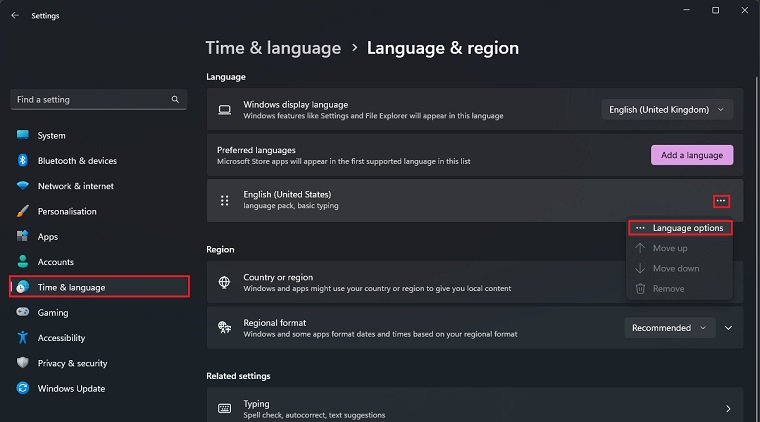The height and width of the screenshot is (422, 760).
Task: Click the globe icon for Country or region
Action: [224, 282]
